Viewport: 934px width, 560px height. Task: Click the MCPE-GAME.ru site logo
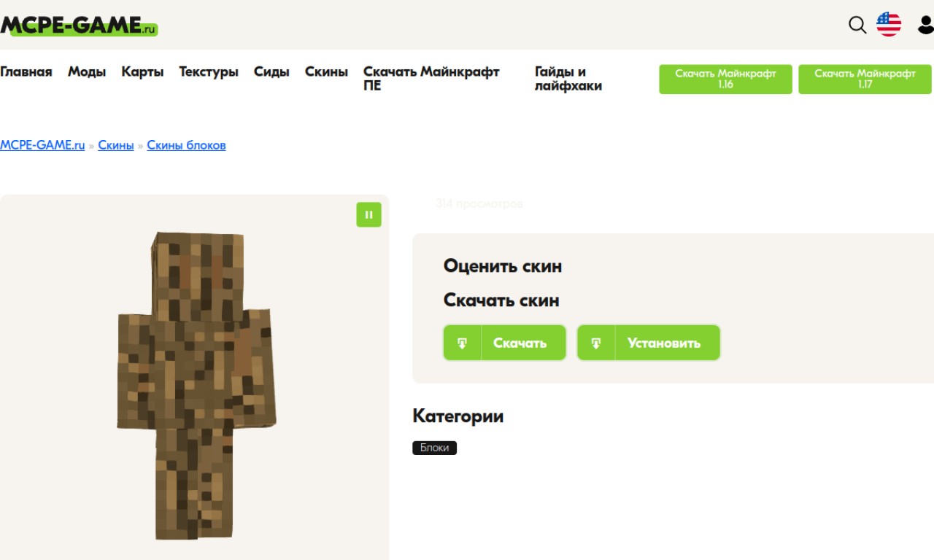coord(79,26)
